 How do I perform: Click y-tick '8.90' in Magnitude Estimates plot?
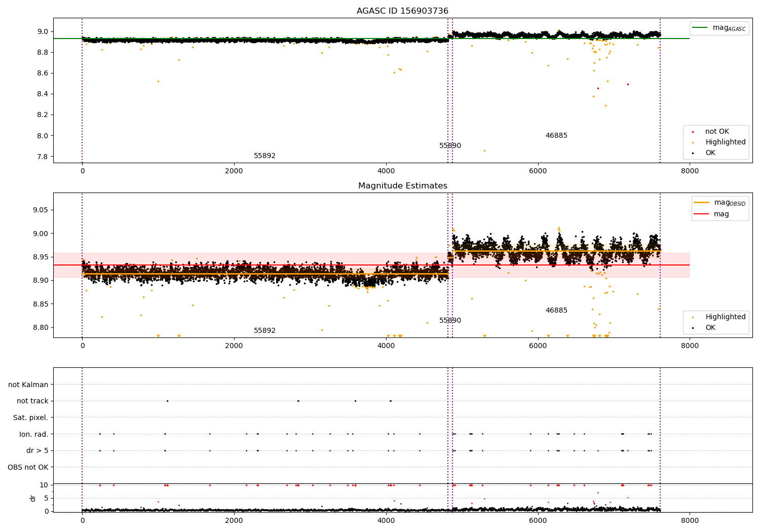coord(41,281)
